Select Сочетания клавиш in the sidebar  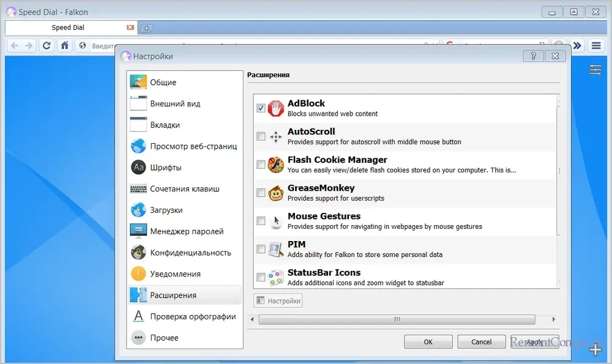click(185, 189)
